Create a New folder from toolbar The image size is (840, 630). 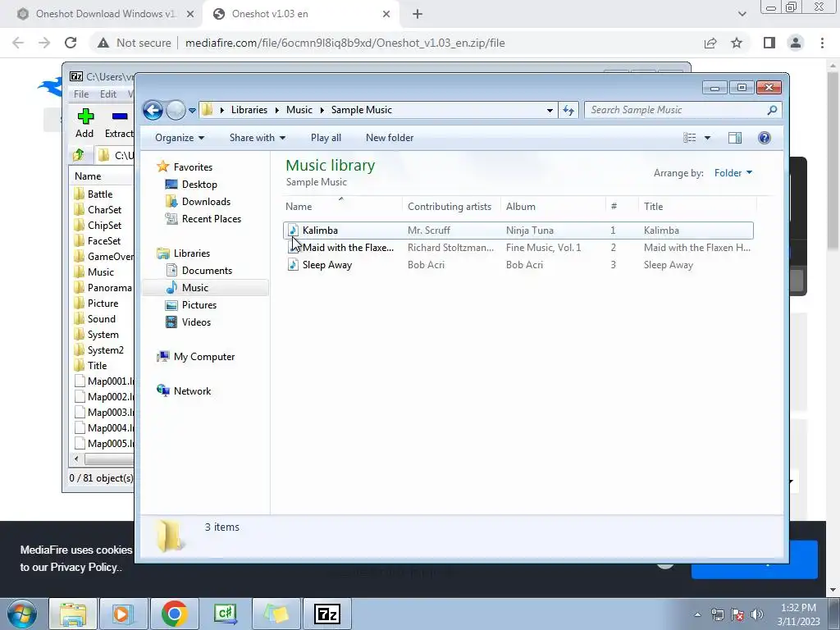(x=390, y=138)
